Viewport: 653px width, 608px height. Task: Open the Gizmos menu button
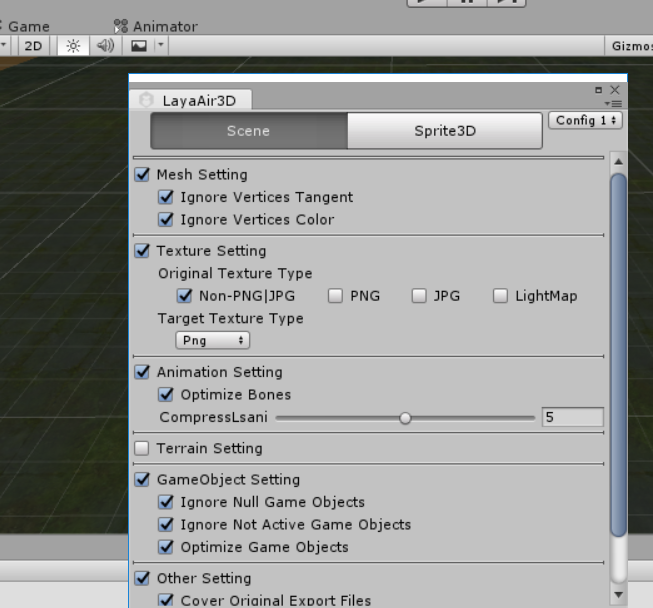point(630,46)
